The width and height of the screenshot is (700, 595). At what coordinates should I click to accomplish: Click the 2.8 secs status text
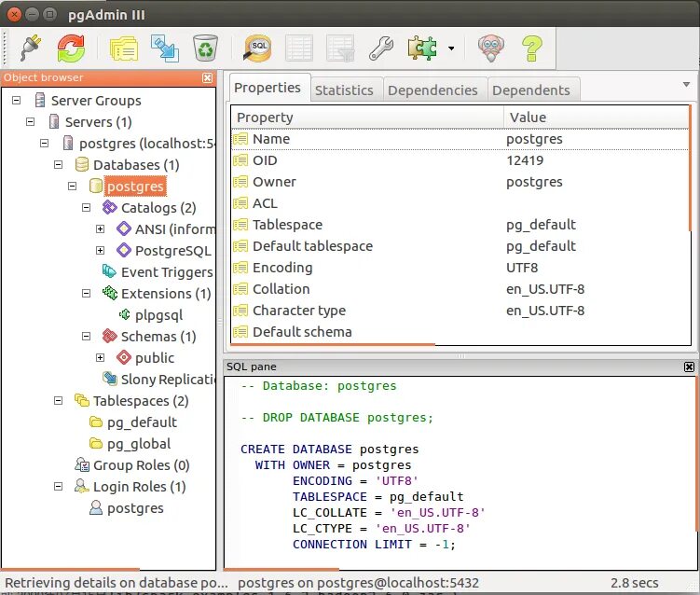[x=635, y=583]
